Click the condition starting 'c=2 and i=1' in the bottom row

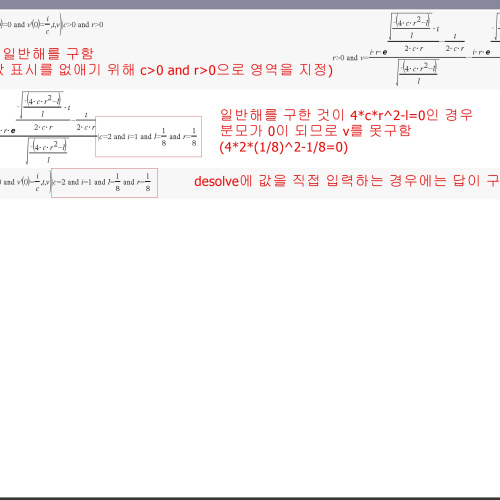click(x=104, y=182)
